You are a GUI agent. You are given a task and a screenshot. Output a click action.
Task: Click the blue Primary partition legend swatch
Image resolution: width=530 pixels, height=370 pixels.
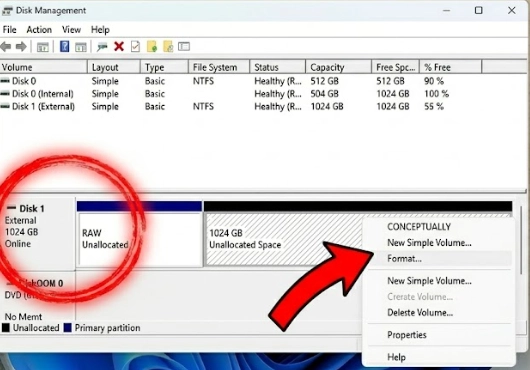point(68,328)
